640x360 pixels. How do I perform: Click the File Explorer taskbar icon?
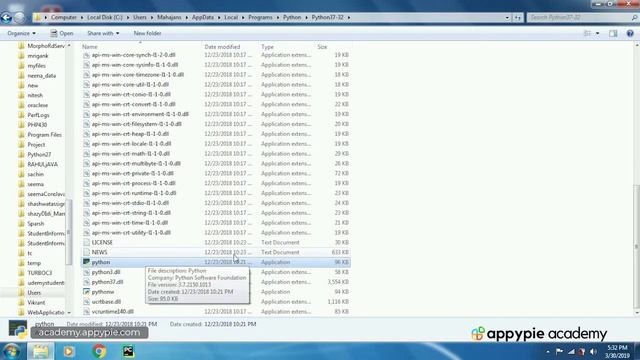40,351
